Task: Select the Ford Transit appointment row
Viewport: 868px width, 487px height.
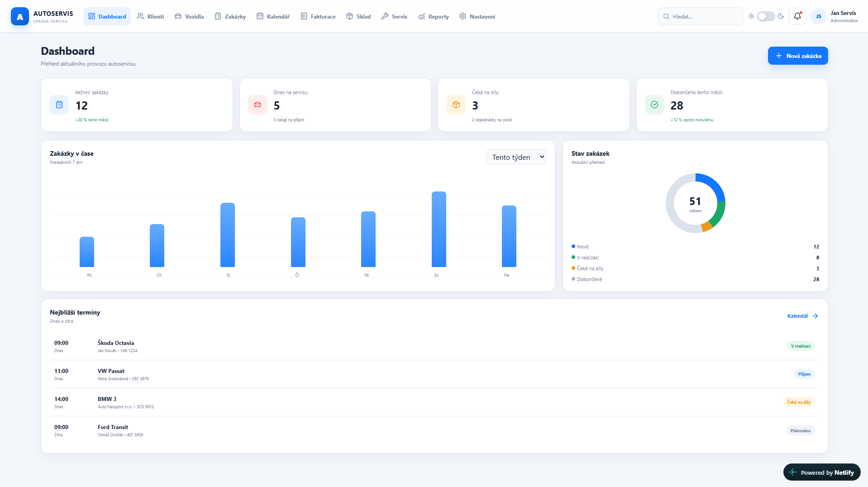Action: 434,430
